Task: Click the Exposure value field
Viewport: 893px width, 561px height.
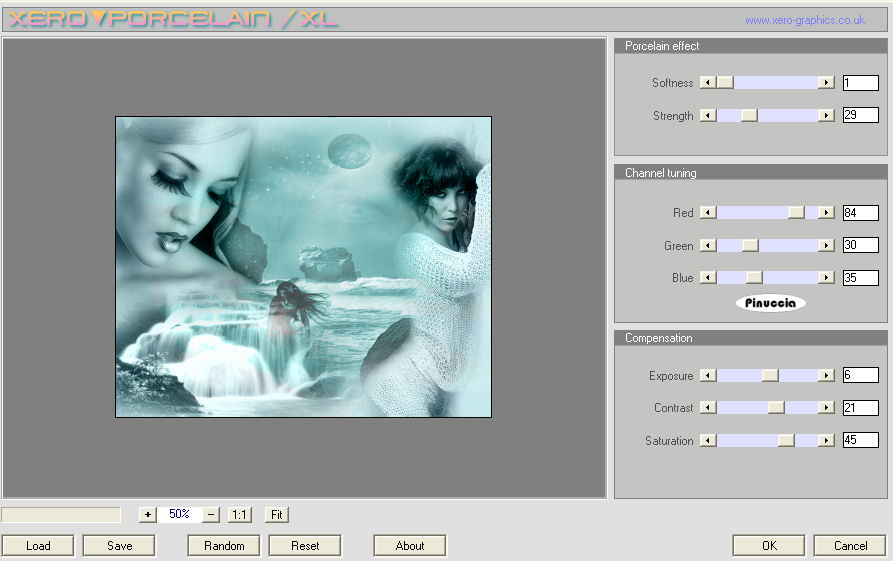Action: coord(861,375)
